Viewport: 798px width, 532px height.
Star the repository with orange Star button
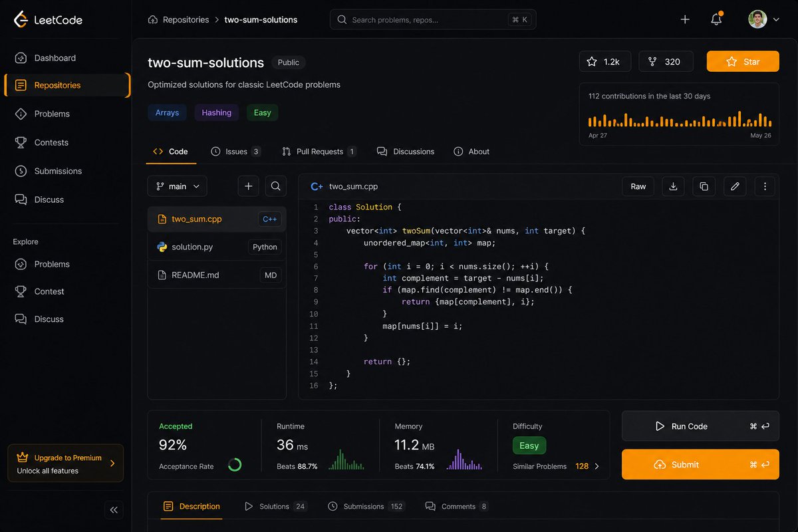click(x=743, y=61)
